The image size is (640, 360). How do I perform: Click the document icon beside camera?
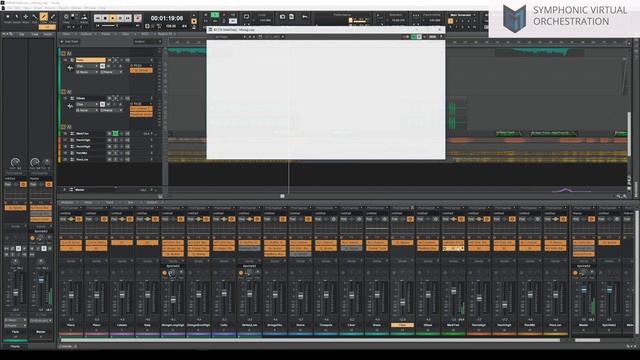(291, 17)
